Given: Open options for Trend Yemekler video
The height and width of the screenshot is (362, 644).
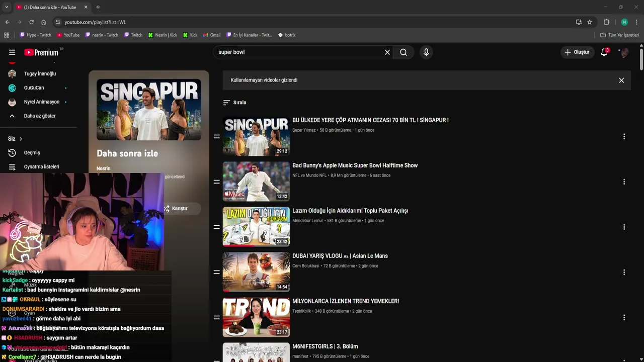Looking at the screenshot, I should (x=624, y=318).
